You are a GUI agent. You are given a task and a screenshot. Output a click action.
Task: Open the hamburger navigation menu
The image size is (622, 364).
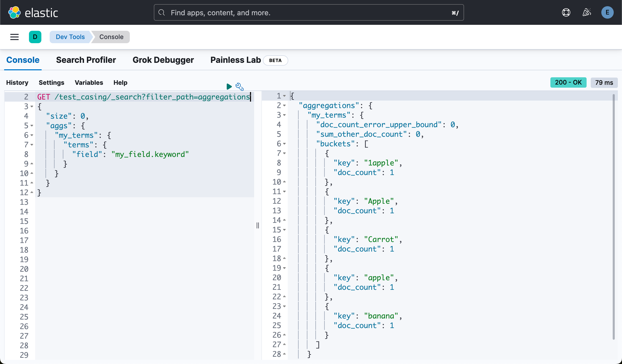tap(14, 37)
